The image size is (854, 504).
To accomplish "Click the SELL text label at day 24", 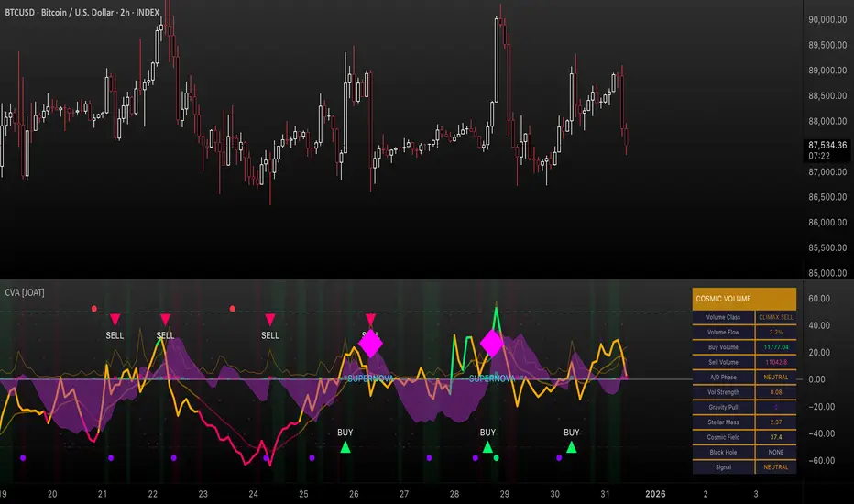I will coord(269,335).
